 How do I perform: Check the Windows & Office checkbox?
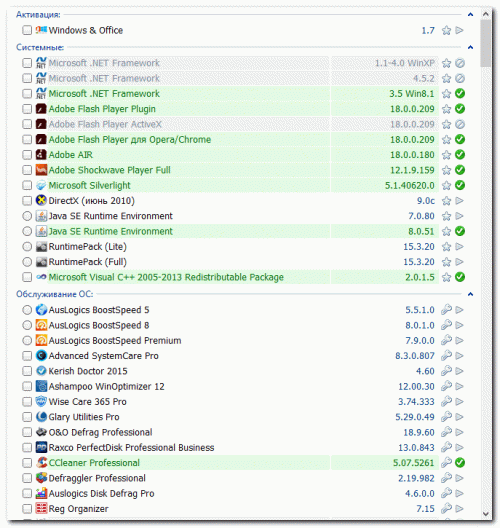click(27, 30)
